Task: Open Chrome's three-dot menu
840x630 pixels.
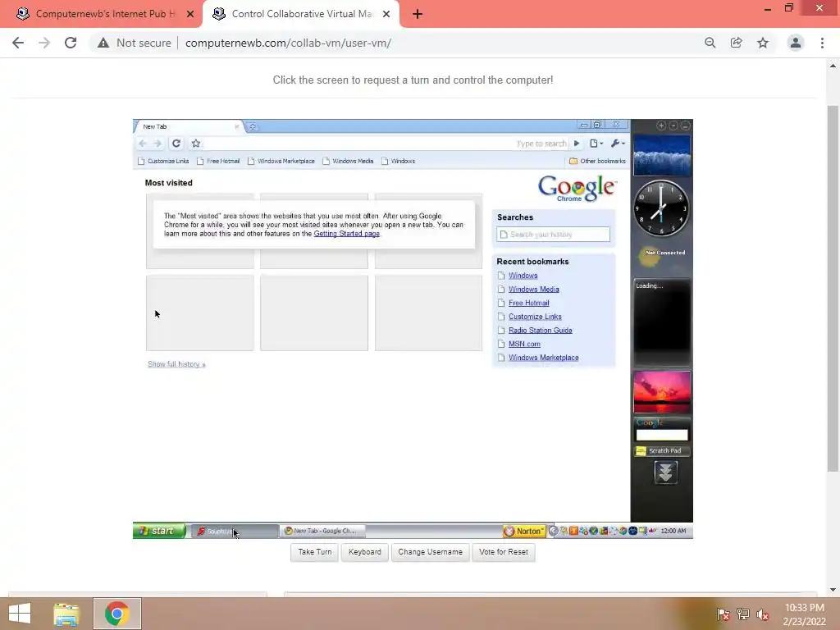Action: click(x=822, y=43)
